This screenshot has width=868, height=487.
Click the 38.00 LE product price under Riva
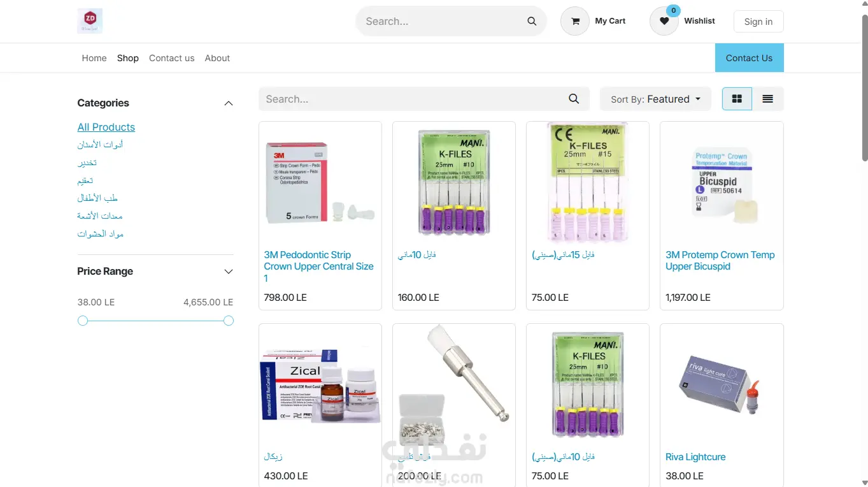pyautogui.click(x=685, y=476)
